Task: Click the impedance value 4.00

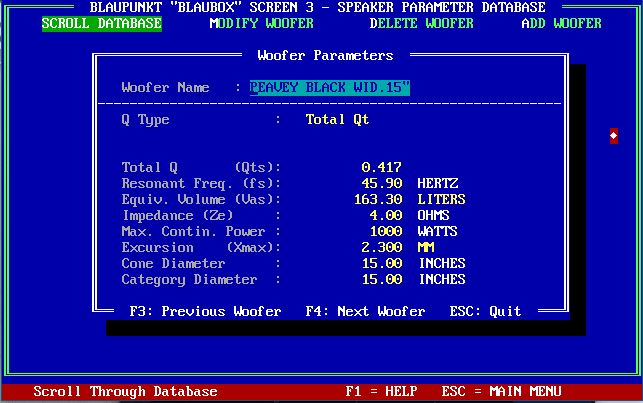Action: pyautogui.click(x=385, y=215)
